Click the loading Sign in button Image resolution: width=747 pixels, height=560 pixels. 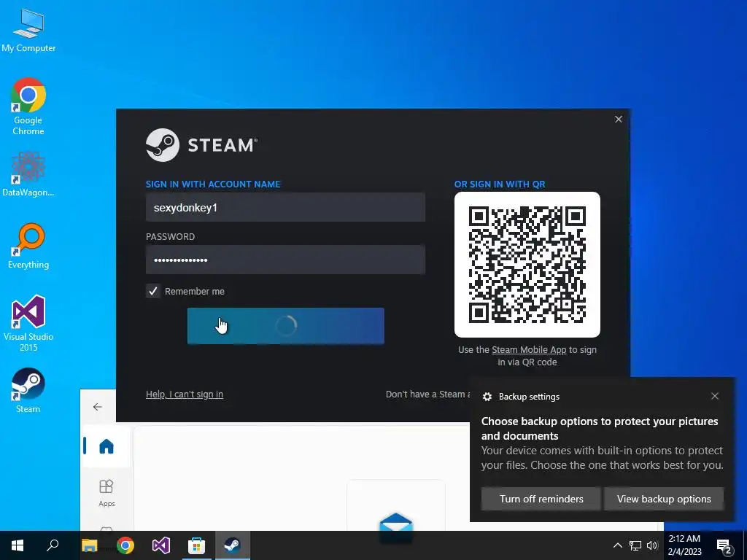pyautogui.click(x=285, y=326)
